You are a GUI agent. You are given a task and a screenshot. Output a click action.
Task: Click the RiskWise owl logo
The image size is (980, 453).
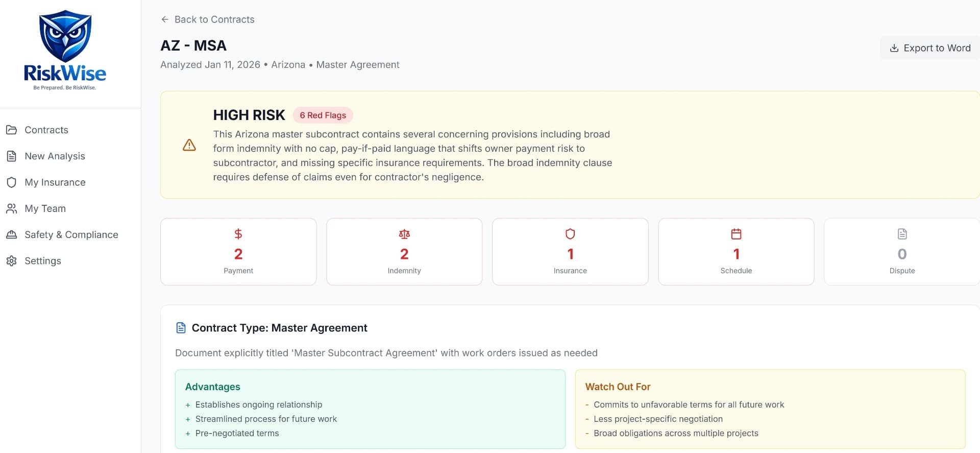pyautogui.click(x=65, y=50)
